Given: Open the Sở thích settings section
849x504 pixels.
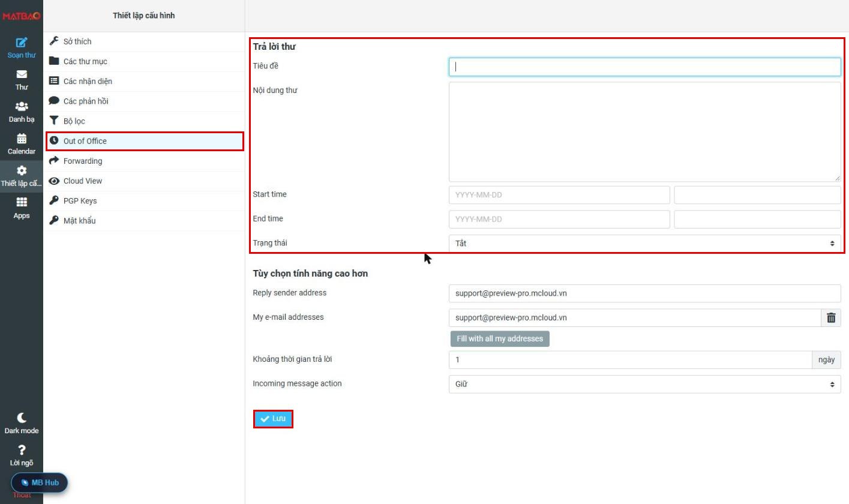Looking at the screenshot, I should [145, 41].
